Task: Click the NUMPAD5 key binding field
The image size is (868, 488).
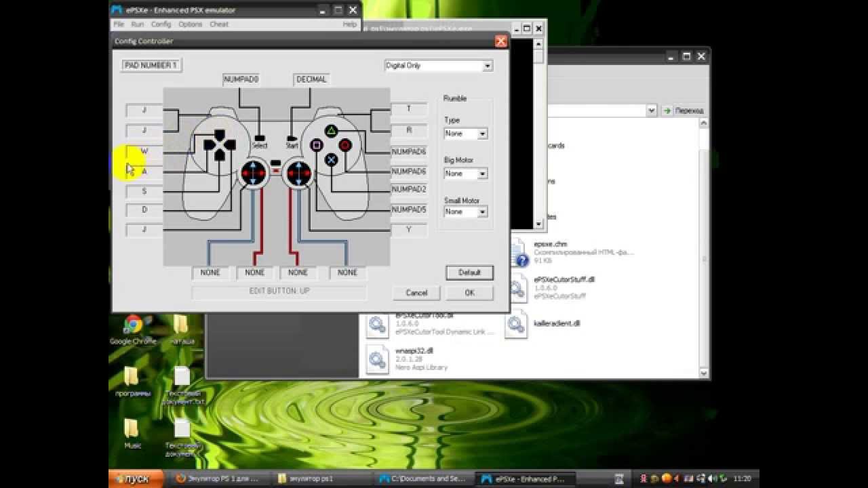Action: tap(409, 210)
